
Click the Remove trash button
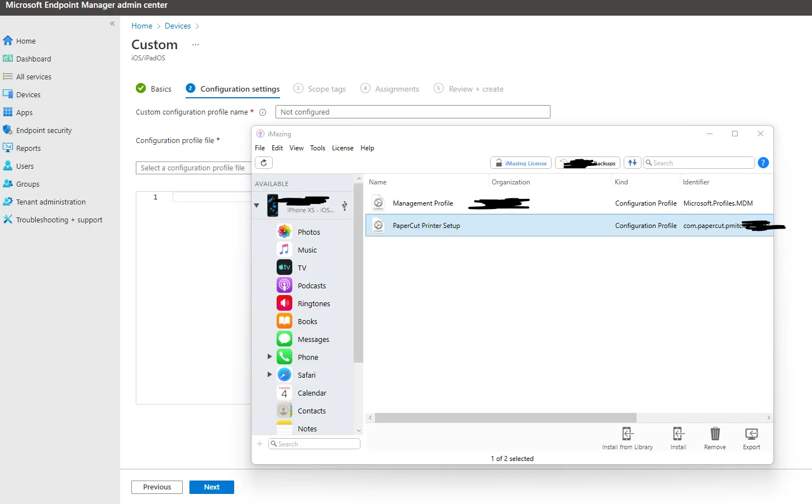[715, 439]
